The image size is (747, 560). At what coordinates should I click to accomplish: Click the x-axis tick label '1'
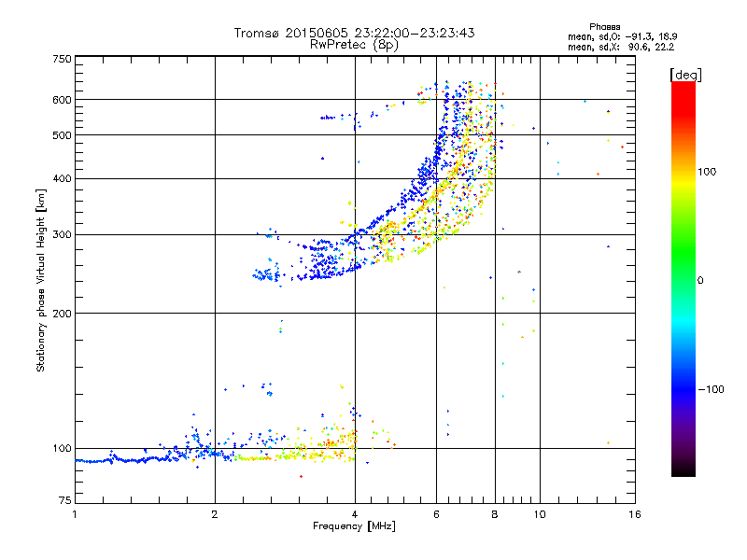[x=75, y=514]
